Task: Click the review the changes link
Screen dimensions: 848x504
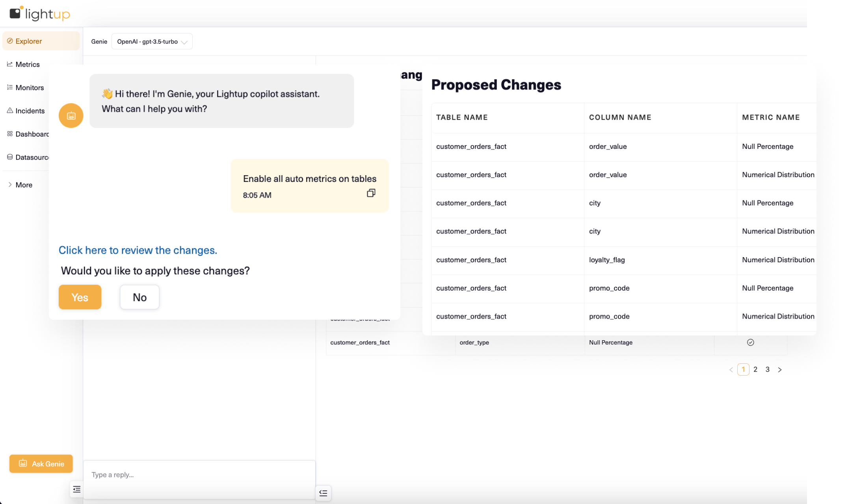Action: tap(138, 250)
